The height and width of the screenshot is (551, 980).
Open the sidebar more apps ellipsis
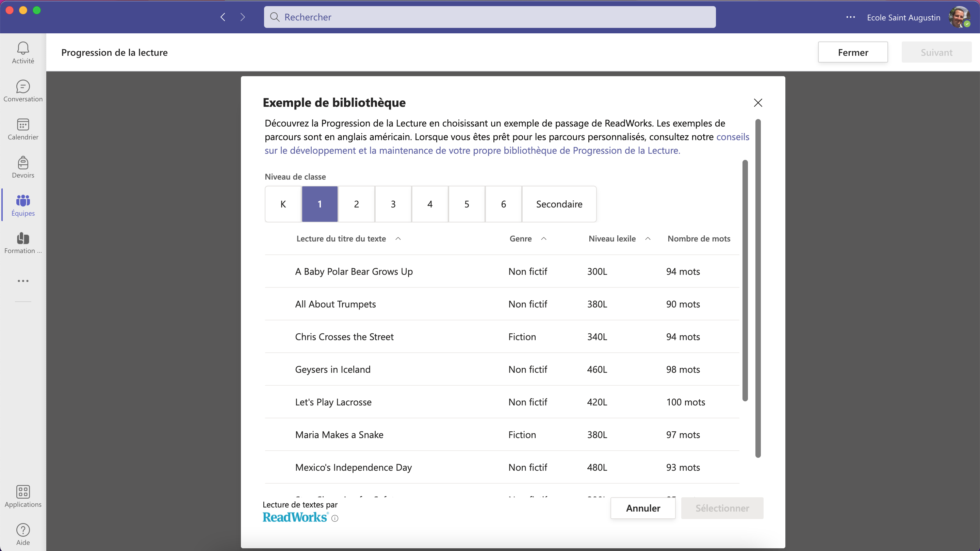(23, 281)
